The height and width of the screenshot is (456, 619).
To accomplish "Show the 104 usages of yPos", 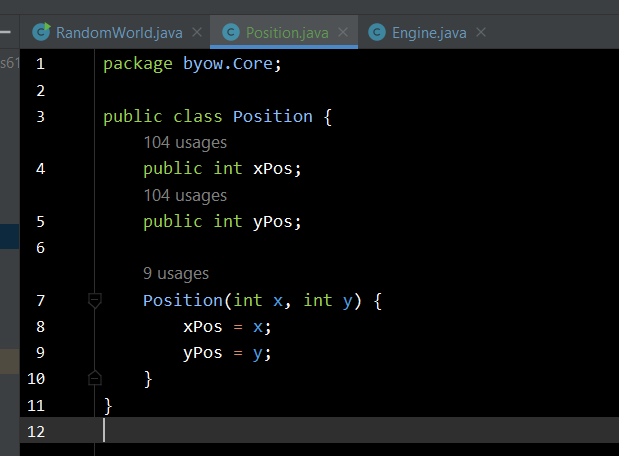I will point(185,195).
